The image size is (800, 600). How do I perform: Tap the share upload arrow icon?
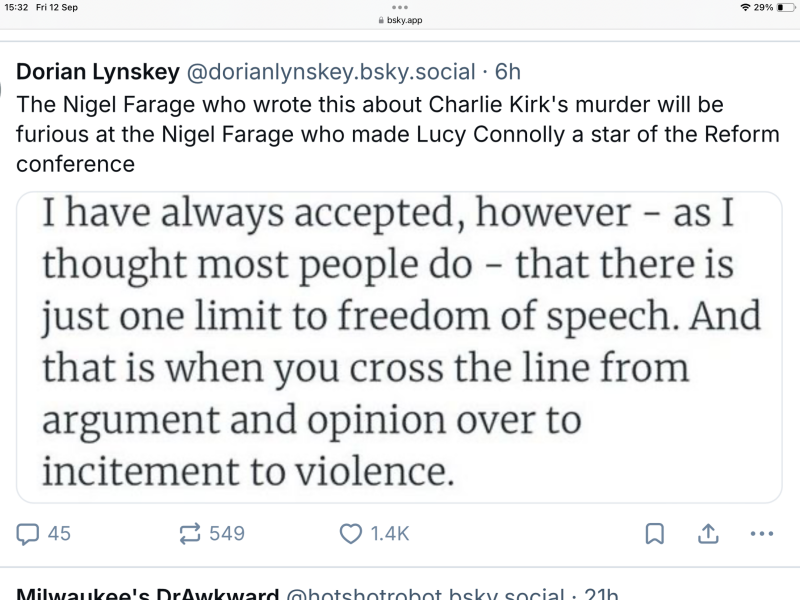click(x=707, y=533)
